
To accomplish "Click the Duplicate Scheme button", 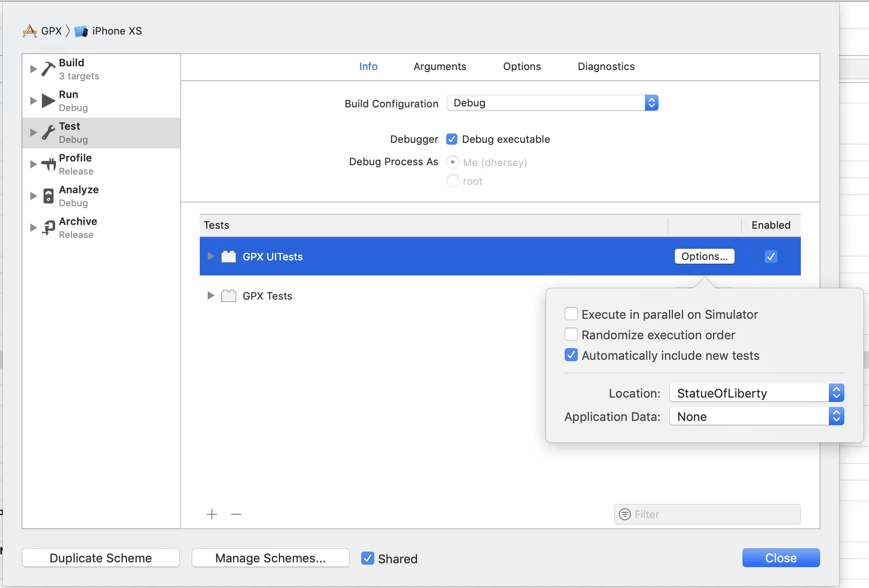I will point(101,558).
